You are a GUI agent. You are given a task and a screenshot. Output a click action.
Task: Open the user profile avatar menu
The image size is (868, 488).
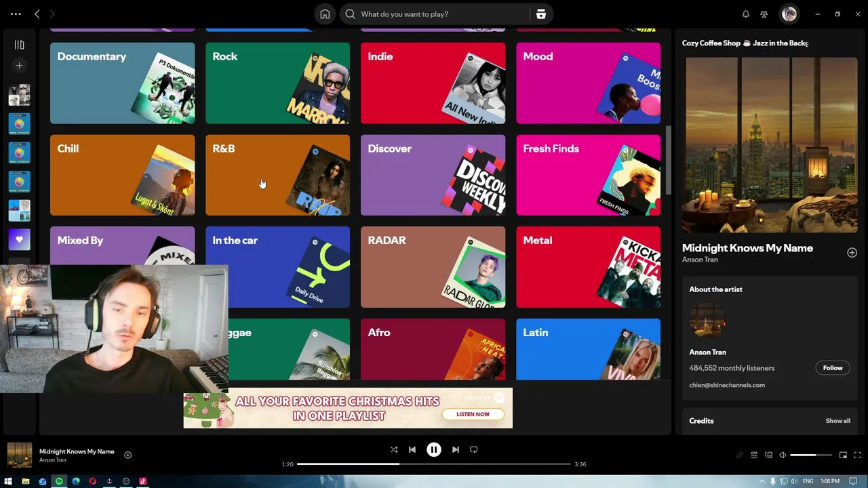[x=789, y=14]
